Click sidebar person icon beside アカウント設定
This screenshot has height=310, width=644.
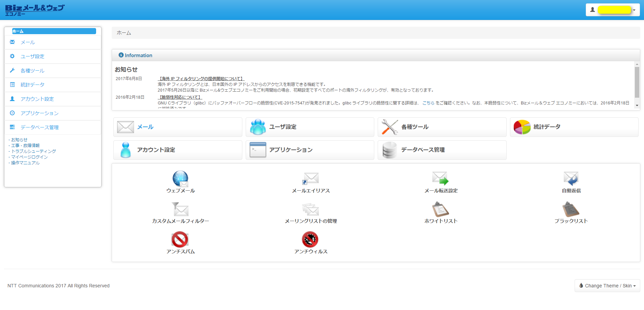click(13, 99)
